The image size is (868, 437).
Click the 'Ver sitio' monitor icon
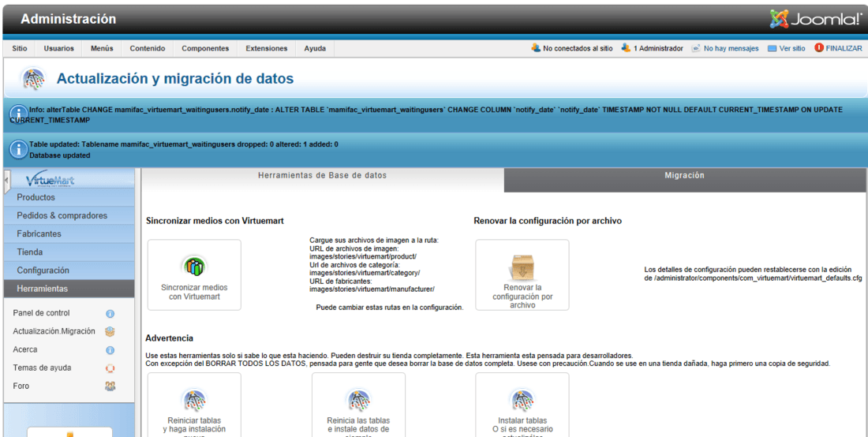[773, 48]
